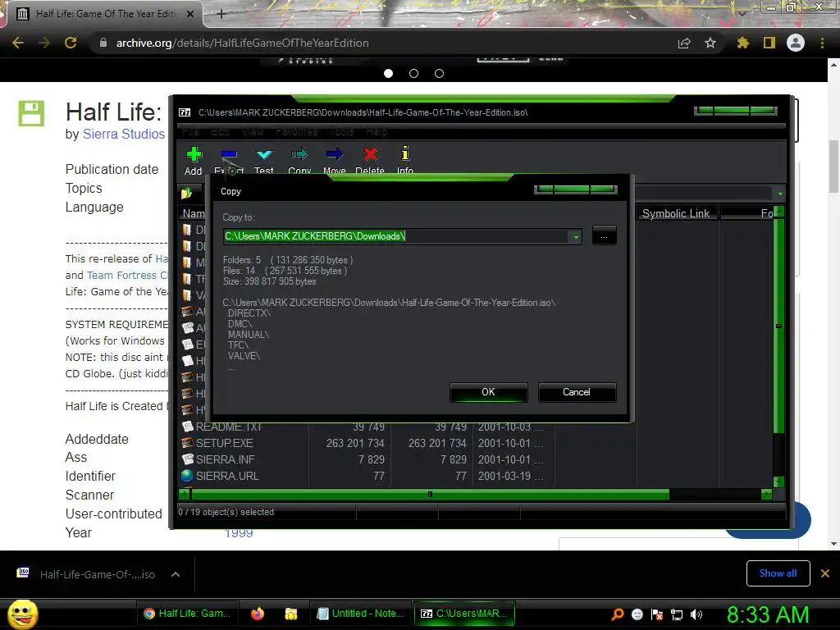Open the Favorites menu in 7-Zip
The height and width of the screenshot is (630, 840).
click(x=296, y=132)
